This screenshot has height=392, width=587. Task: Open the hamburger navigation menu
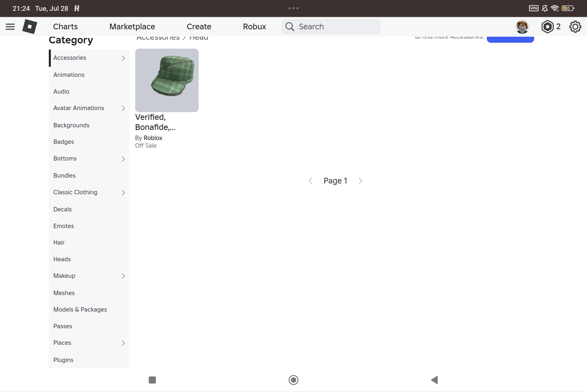tap(10, 27)
